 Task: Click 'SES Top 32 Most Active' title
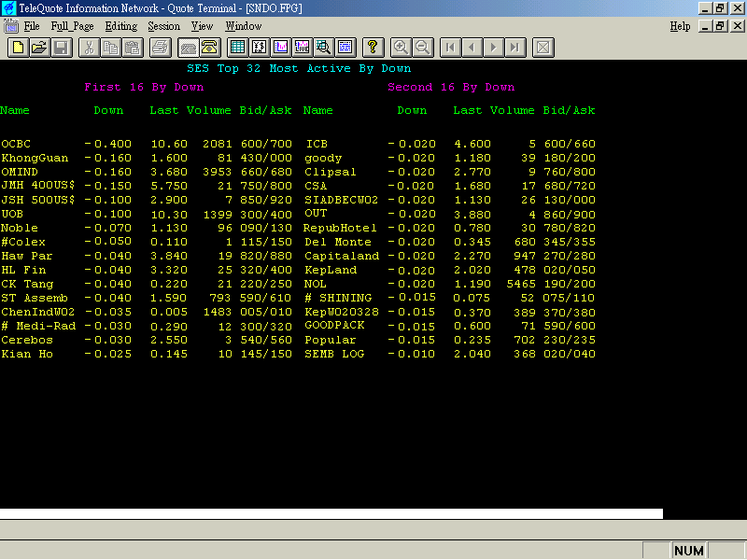[x=269, y=68]
